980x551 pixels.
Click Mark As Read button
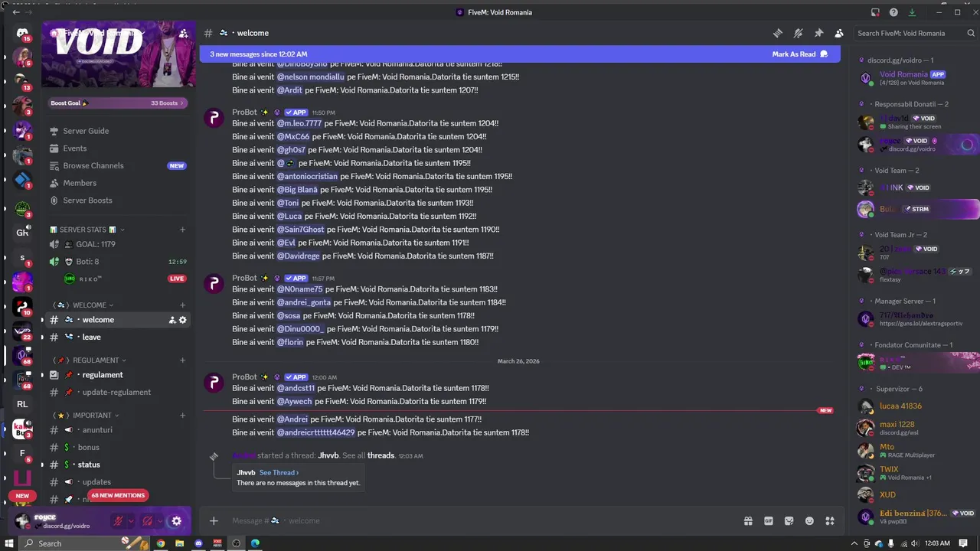tap(800, 54)
